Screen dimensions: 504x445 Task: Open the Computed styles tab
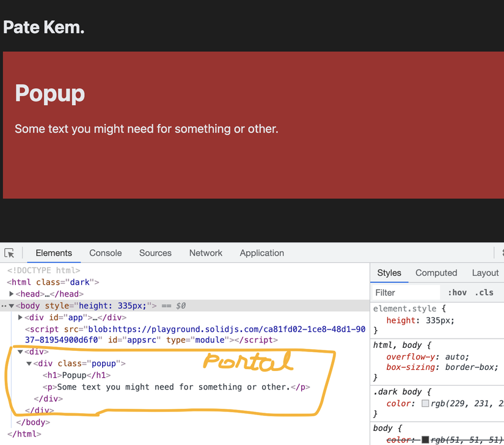point(436,273)
